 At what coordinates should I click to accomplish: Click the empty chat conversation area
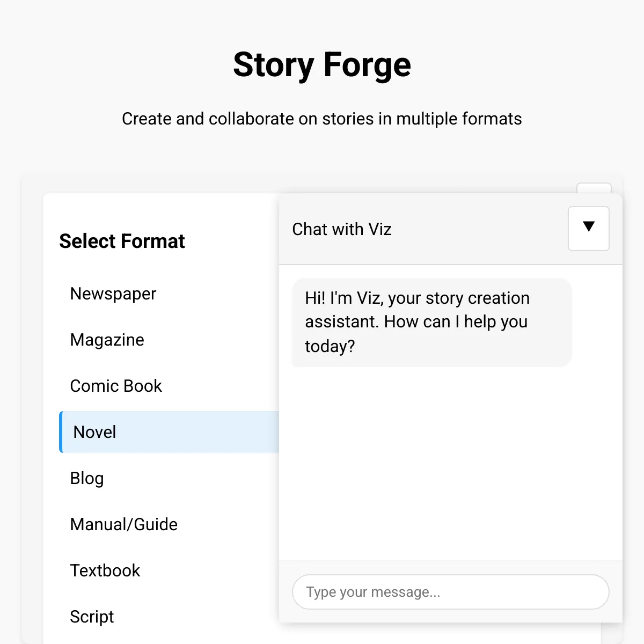(451, 464)
